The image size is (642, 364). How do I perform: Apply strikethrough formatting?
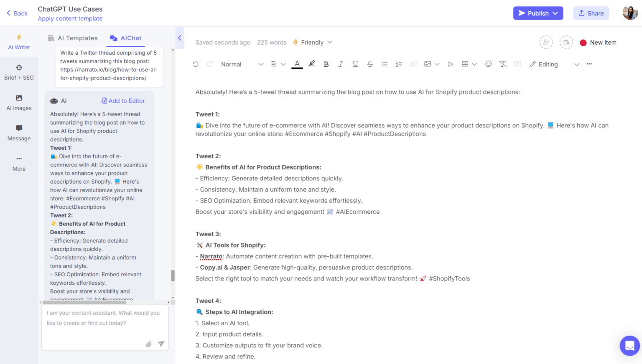point(369,64)
